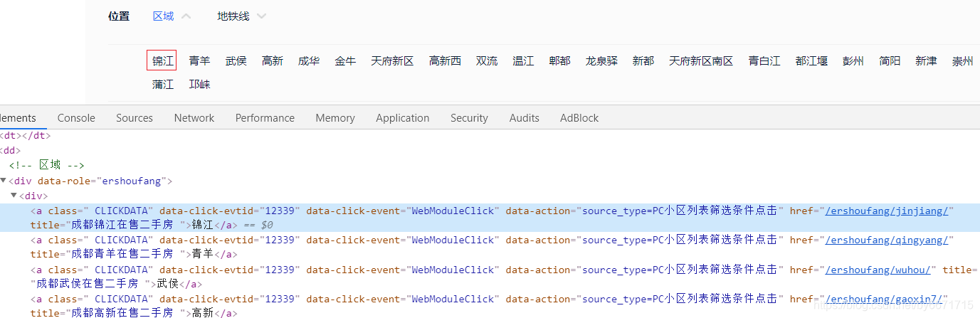The height and width of the screenshot is (318, 980).
Task: Open the DevTools Audits tab
Action: (x=525, y=118)
